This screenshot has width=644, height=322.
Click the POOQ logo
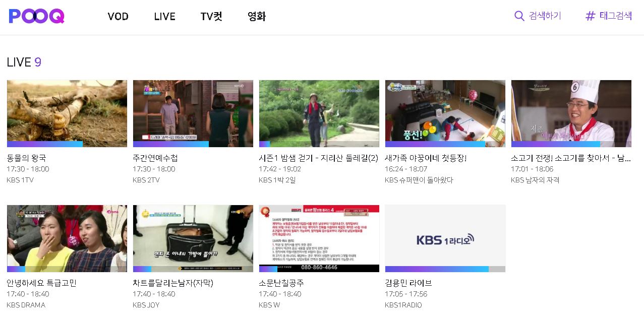tap(36, 16)
